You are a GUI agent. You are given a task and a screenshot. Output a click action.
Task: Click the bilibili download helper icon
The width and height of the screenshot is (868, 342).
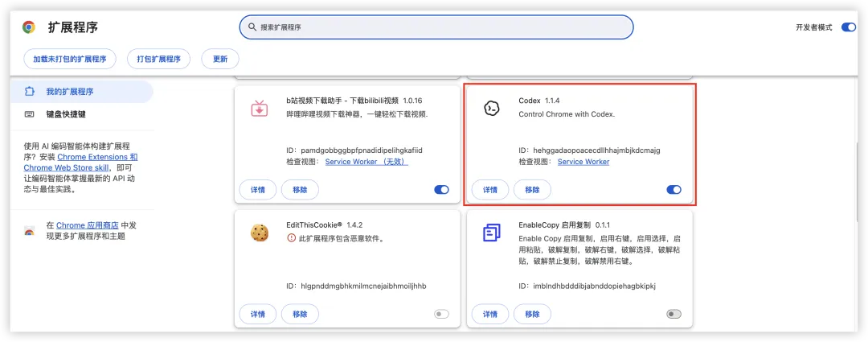259,109
